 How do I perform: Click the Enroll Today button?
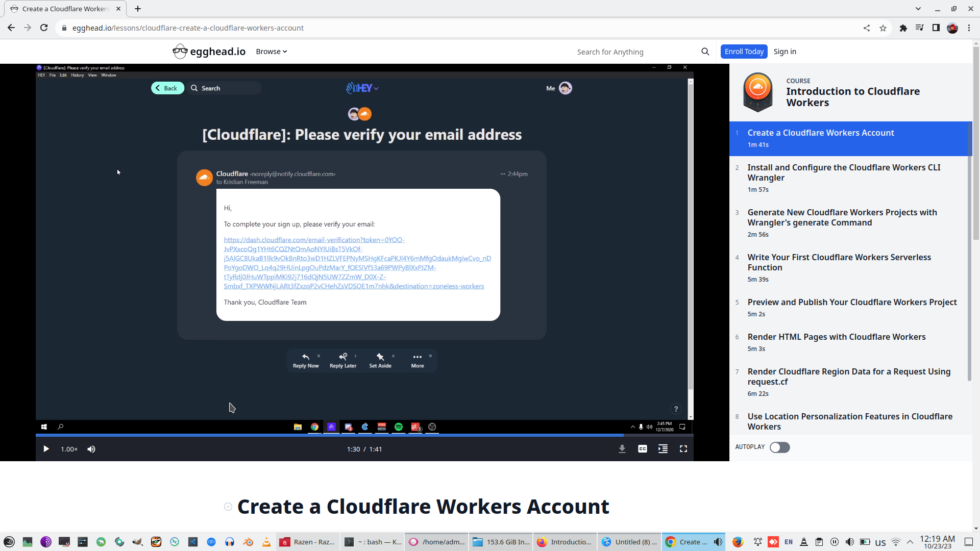coord(744,51)
